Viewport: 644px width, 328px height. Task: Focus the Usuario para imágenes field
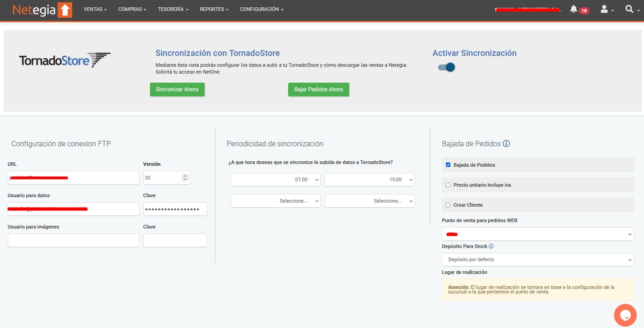pyautogui.click(x=74, y=240)
